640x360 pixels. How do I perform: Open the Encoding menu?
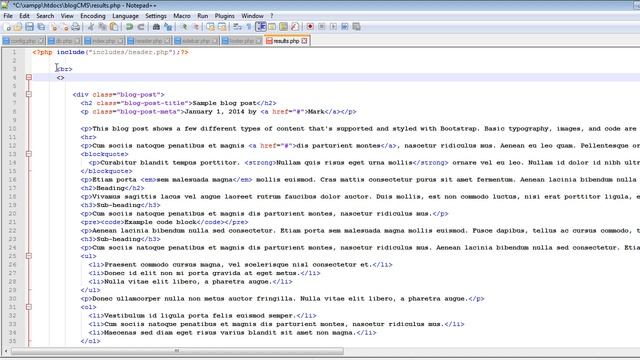93,16
